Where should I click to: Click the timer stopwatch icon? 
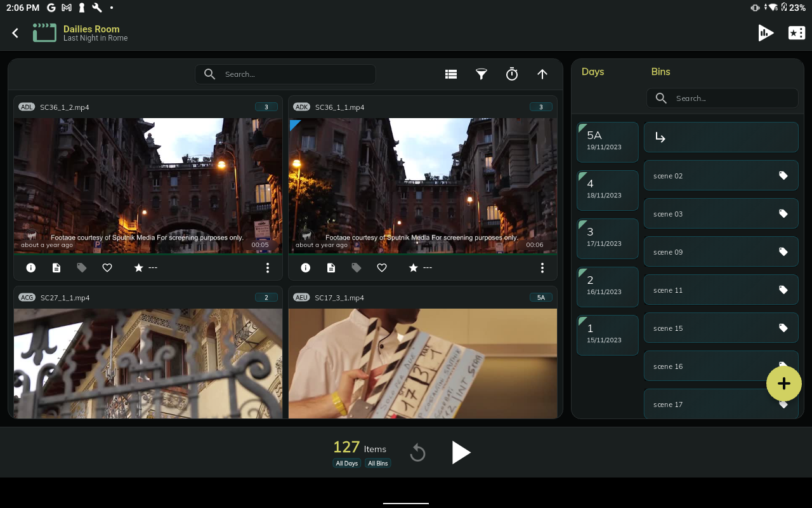point(512,74)
